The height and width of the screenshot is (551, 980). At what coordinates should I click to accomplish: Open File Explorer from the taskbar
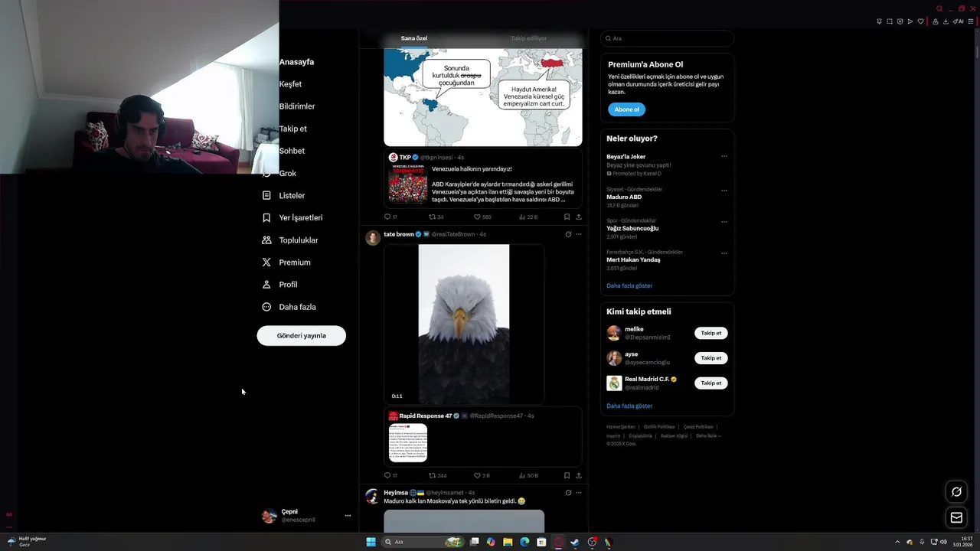[x=508, y=542]
